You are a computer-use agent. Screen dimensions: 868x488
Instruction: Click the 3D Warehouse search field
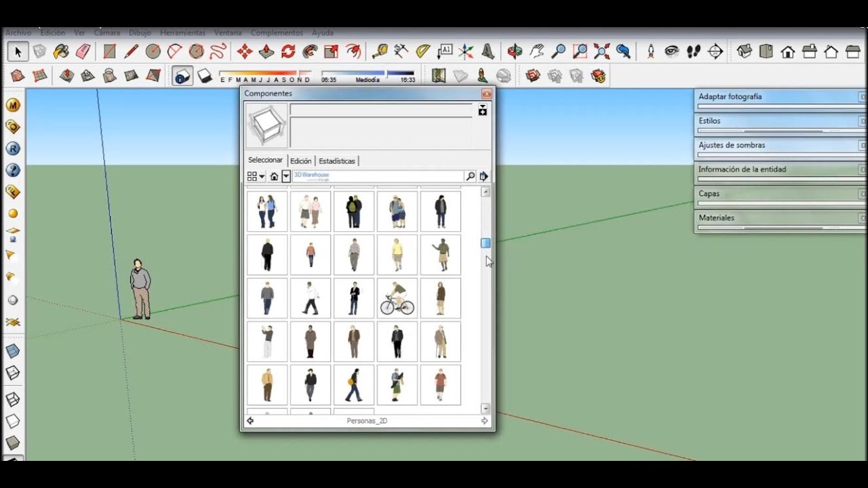(378, 176)
